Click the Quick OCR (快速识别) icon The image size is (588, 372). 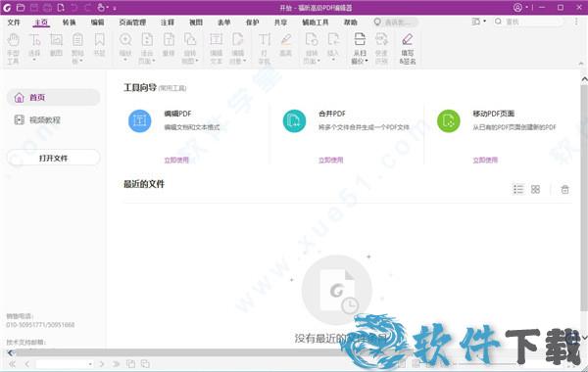coord(381,49)
